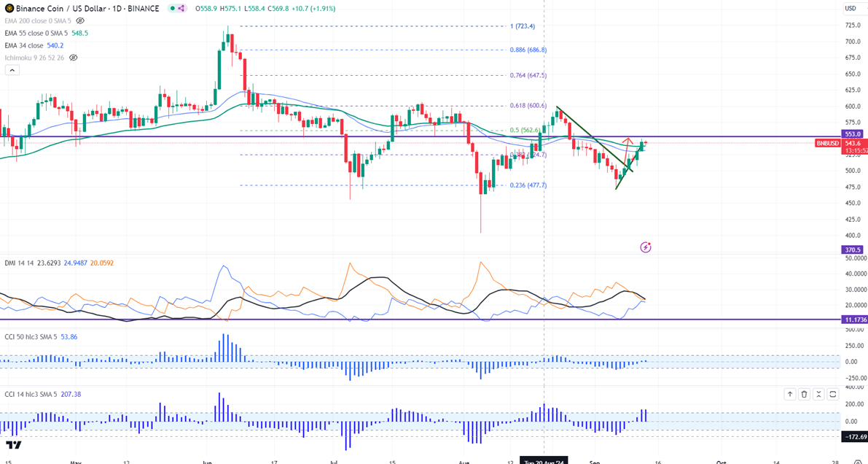The height and width of the screenshot is (464, 868).
Task: Select the 0.236 (477.7) Fibonacci label
Action: click(x=528, y=186)
